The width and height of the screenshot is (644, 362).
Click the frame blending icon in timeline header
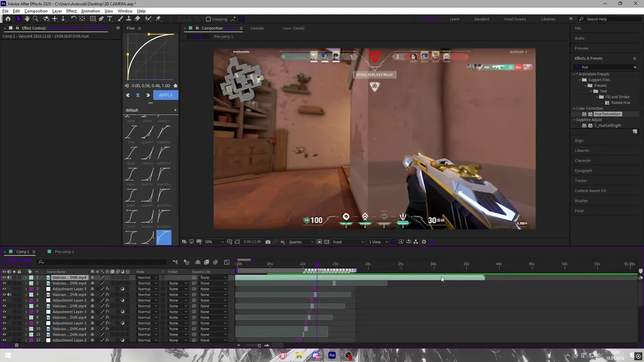(206, 262)
